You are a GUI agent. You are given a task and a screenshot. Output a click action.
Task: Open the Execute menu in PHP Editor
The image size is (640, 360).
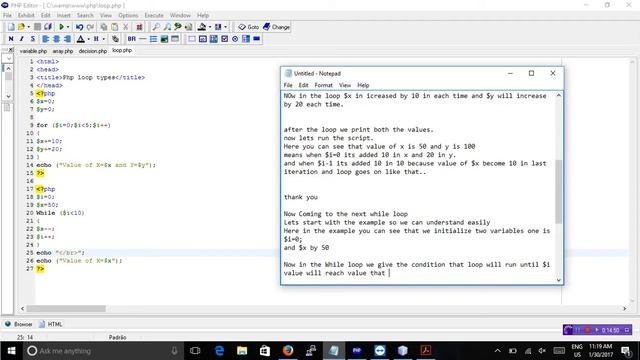coord(154,15)
